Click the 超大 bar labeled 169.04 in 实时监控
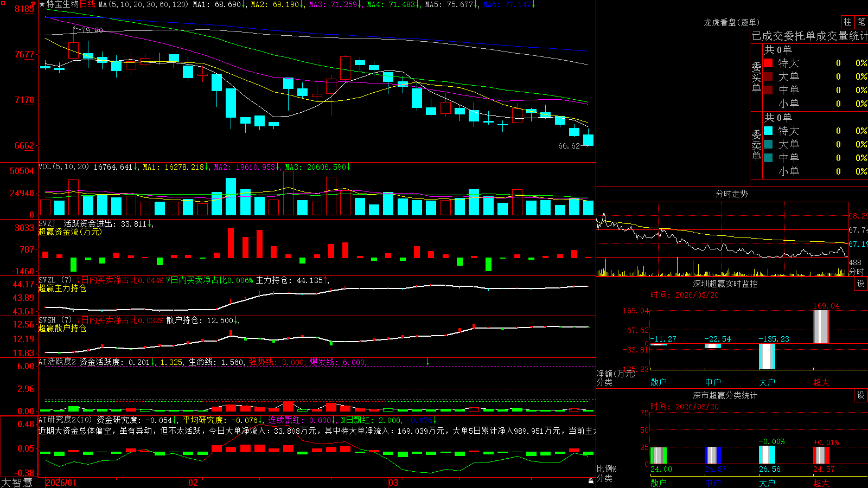Viewport: 868px width, 488px height. [821, 326]
